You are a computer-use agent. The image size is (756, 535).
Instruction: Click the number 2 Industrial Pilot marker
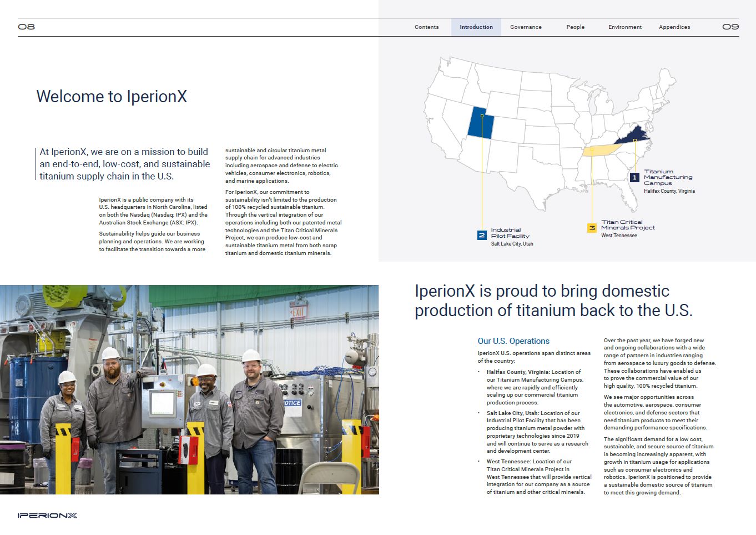[x=482, y=236]
